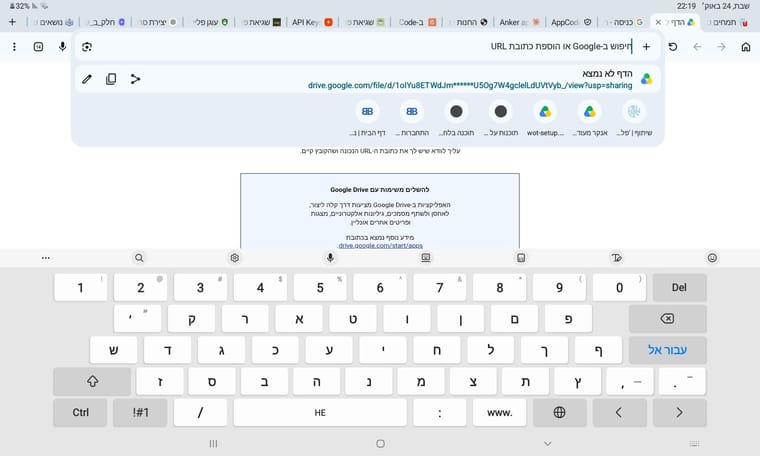Open keyboard settings gear icon
Image resolution: width=760 pixels, height=456 pixels.
[x=235, y=258]
